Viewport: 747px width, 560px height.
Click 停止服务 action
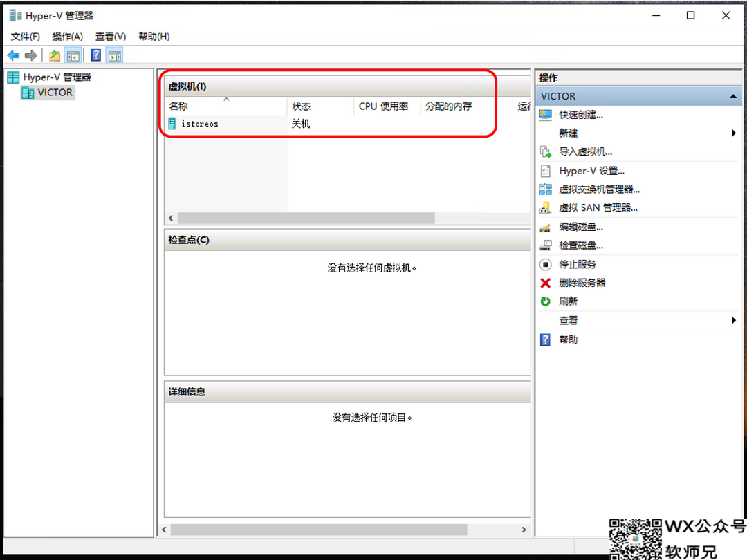578,264
